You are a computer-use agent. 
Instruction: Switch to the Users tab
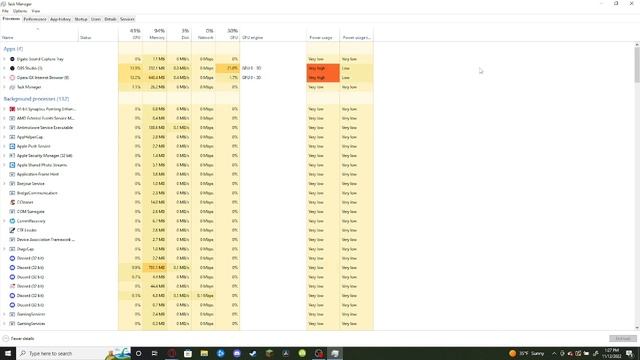pos(96,19)
